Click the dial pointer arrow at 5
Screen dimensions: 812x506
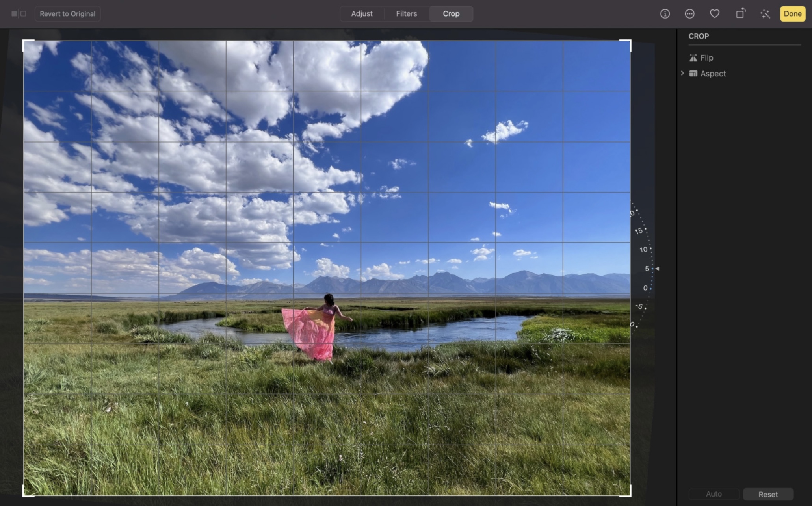point(657,269)
